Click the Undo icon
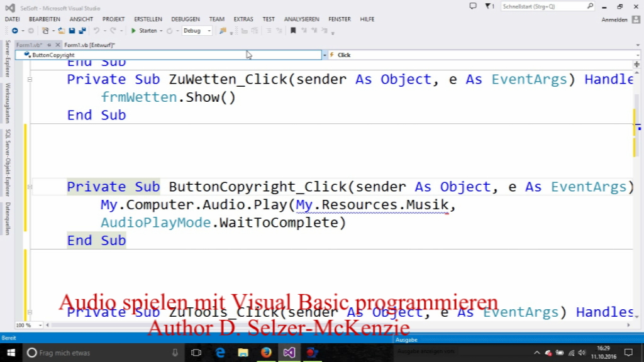644x362 pixels. tap(97, 30)
